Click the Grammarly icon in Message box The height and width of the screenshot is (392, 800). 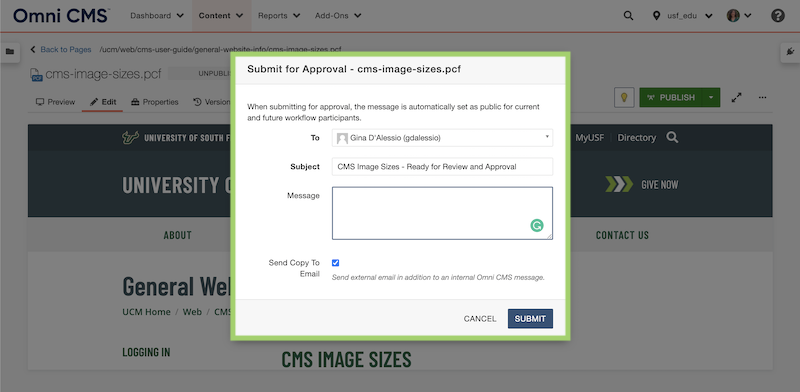click(x=537, y=226)
